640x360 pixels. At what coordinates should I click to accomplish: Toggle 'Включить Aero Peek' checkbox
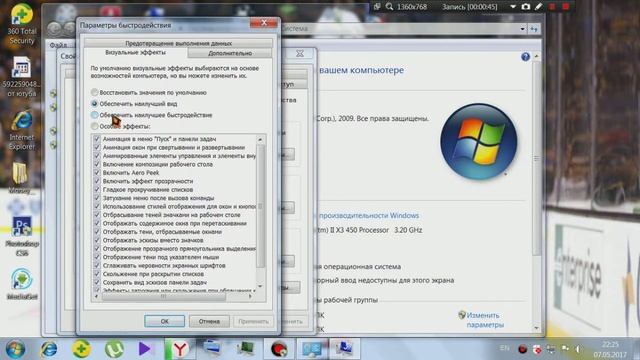97,173
